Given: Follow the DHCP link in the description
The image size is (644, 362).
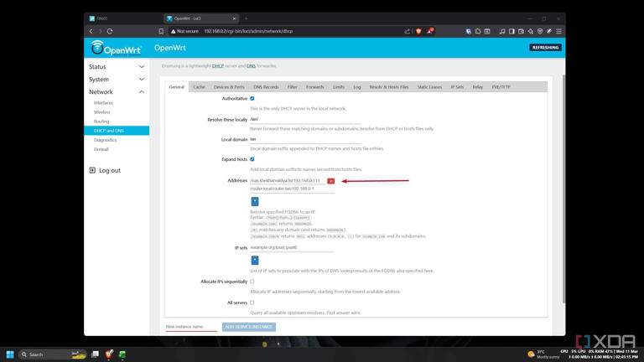Looking at the screenshot, I should coord(218,65).
